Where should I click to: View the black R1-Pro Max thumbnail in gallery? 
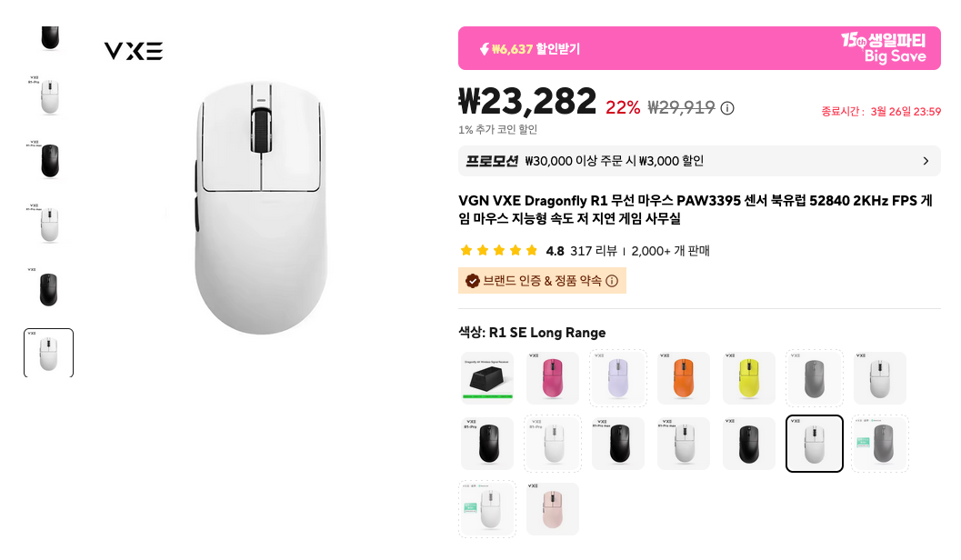[x=49, y=161]
